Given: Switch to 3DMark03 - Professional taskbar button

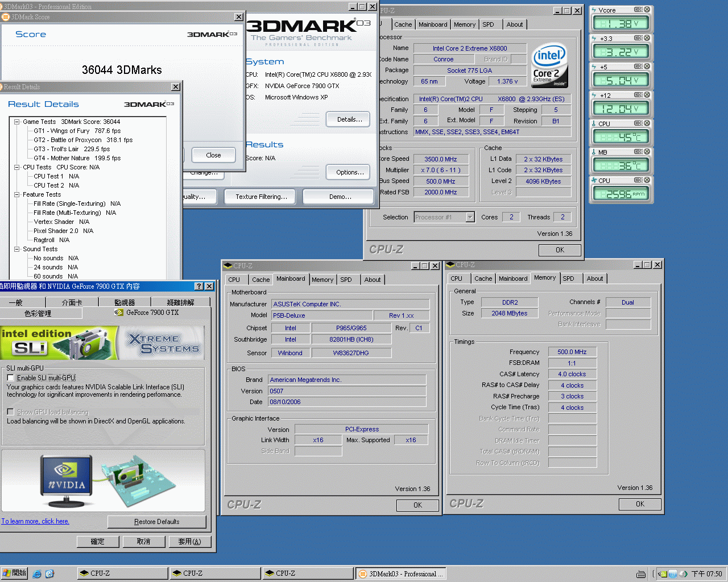Looking at the screenshot, I should (401, 573).
